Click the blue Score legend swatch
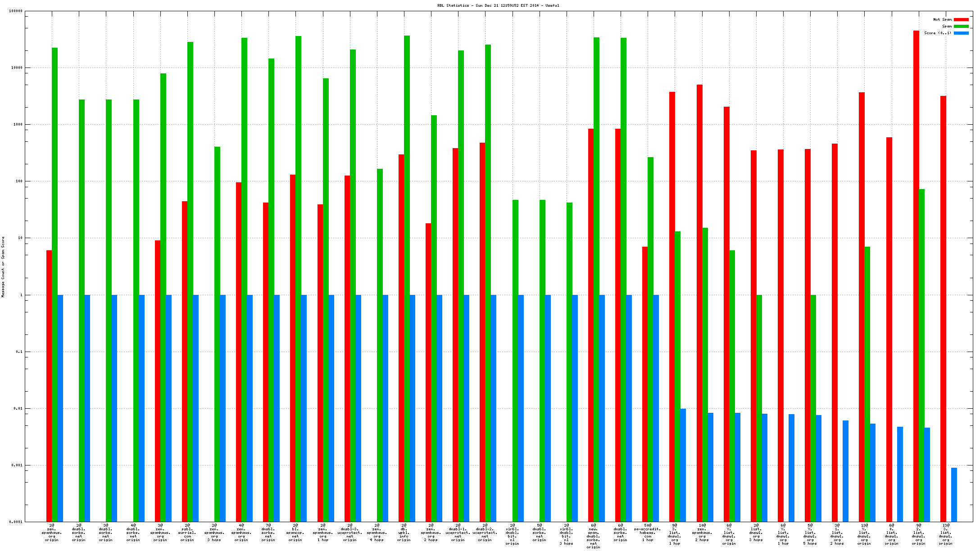This screenshot has height=551, width=980. (x=961, y=33)
